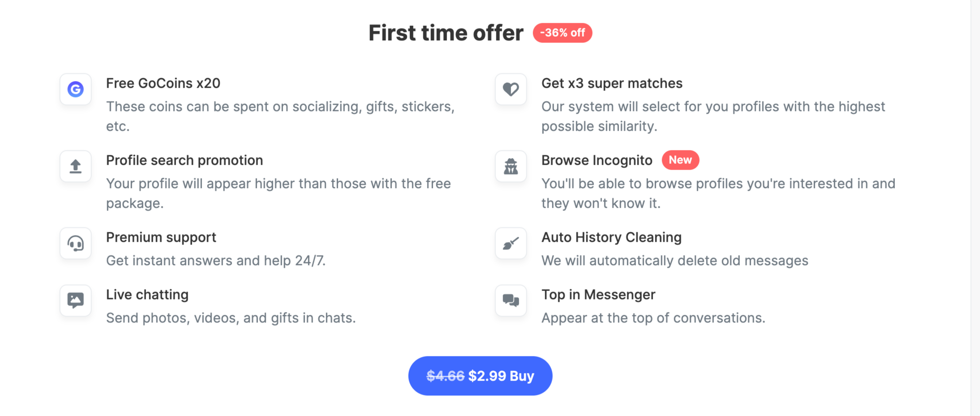The image size is (980, 416).
Task: Click the super matches heart icon
Action: (511, 90)
